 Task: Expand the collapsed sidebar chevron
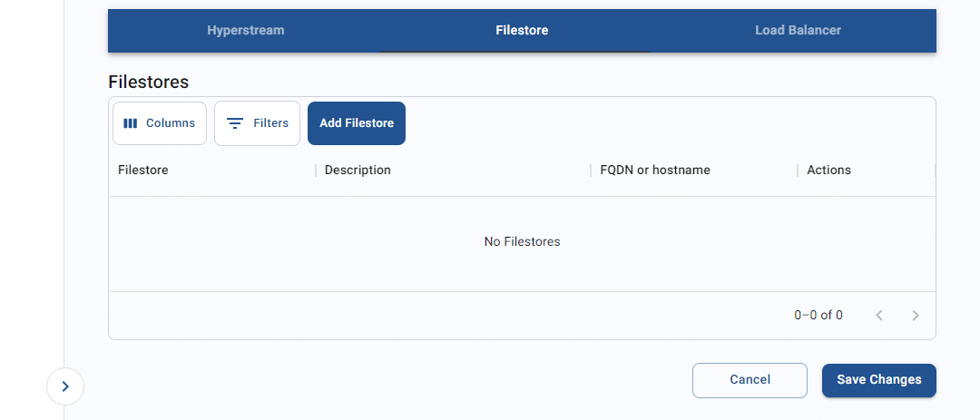[65, 386]
